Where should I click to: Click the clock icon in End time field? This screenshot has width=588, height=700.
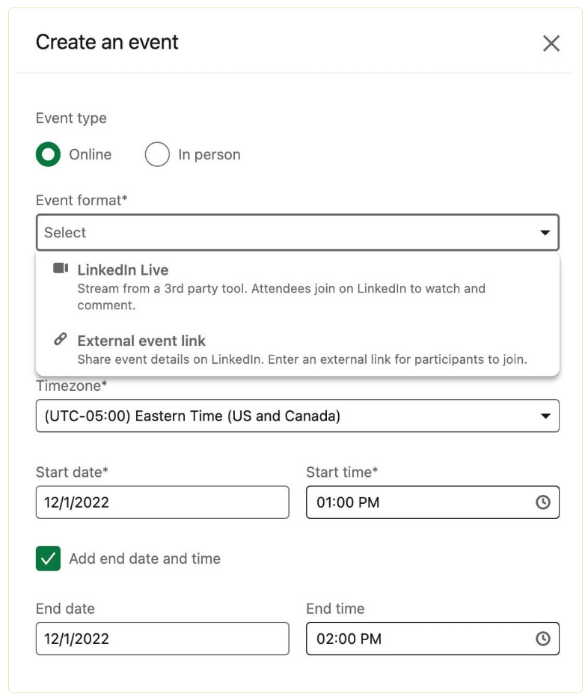tap(543, 639)
